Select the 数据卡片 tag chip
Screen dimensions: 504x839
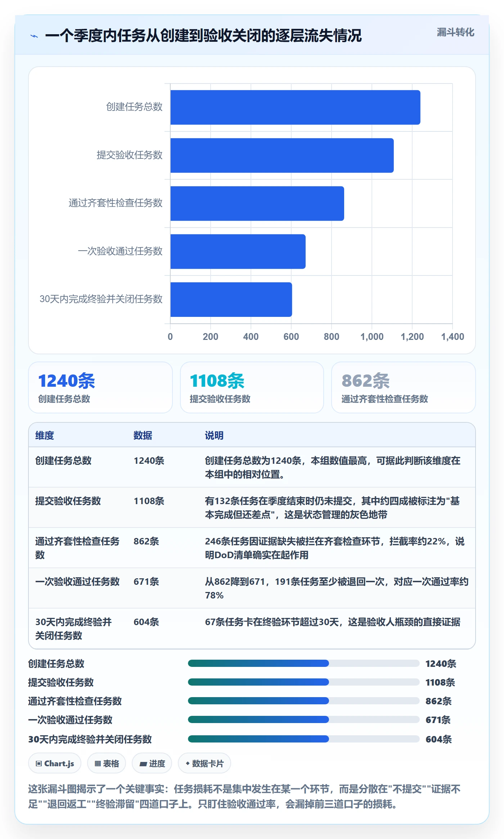tap(204, 763)
